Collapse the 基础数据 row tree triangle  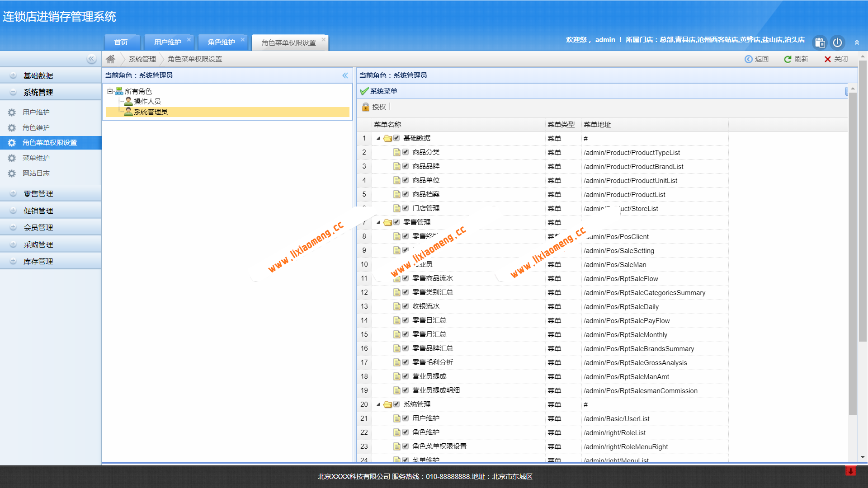[378, 138]
